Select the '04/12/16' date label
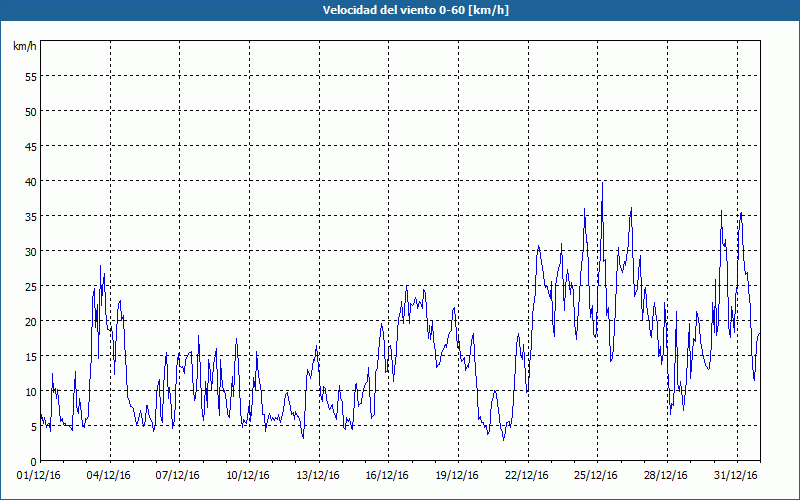 (x=108, y=476)
